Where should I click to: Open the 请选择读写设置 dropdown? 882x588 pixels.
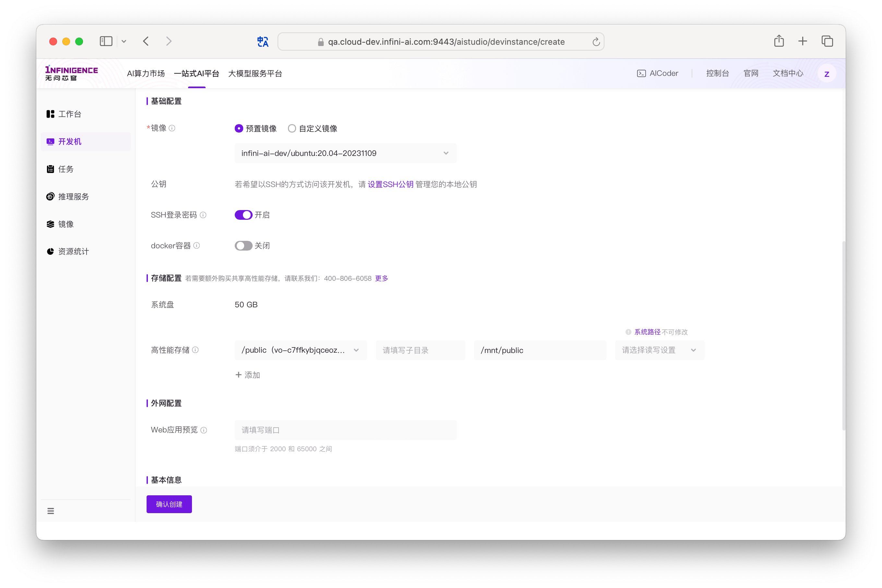pos(660,350)
